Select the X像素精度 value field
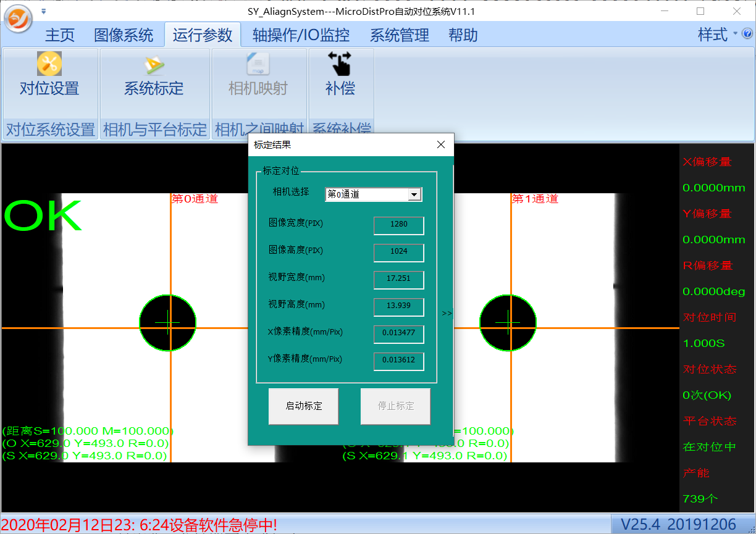This screenshot has width=756, height=534. tap(398, 333)
